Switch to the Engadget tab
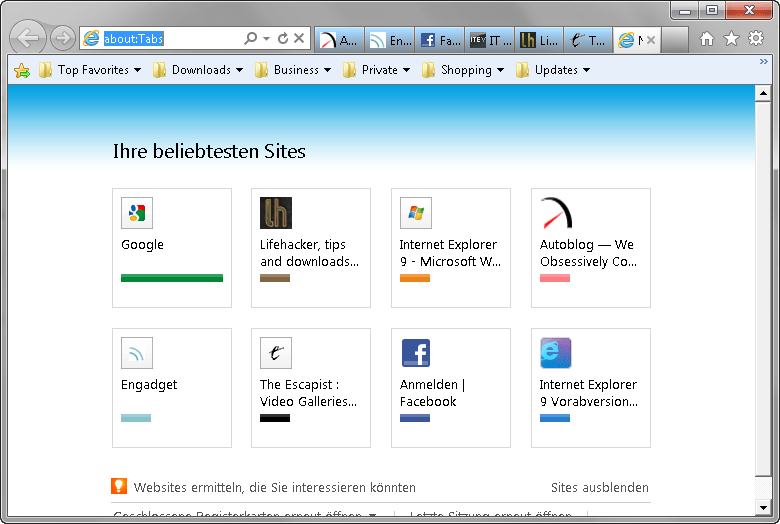 coord(390,40)
